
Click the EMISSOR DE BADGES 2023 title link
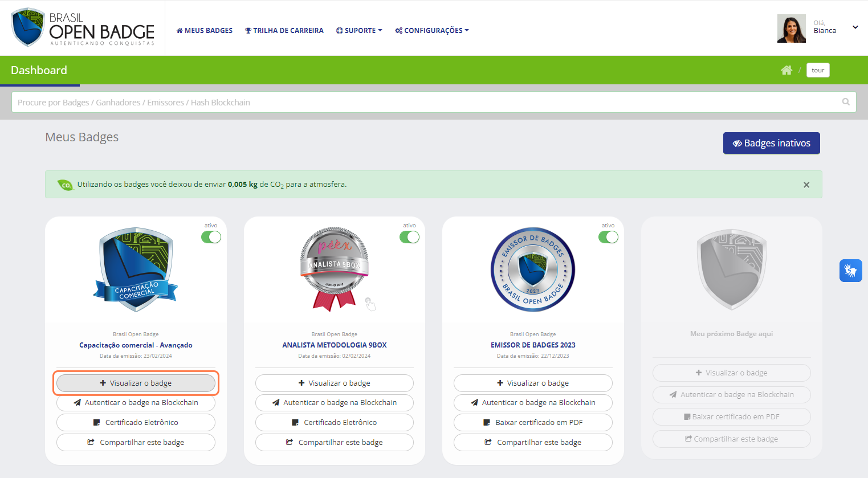click(x=533, y=345)
